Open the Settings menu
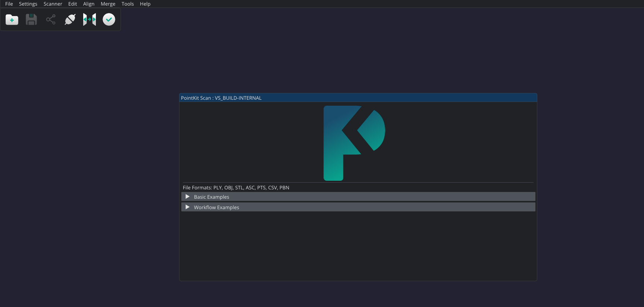The width and height of the screenshot is (644, 307). click(x=28, y=4)
